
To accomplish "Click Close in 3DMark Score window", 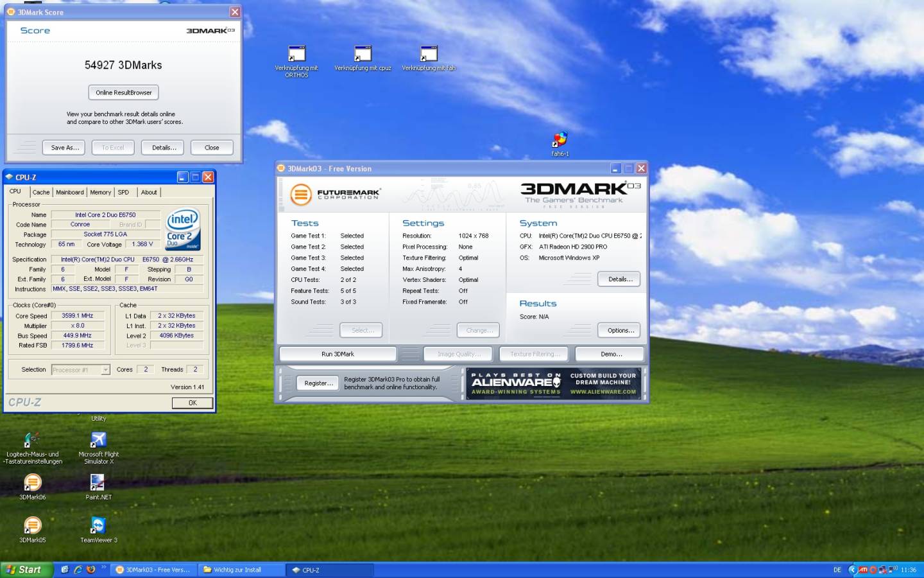I will [212, 148].
